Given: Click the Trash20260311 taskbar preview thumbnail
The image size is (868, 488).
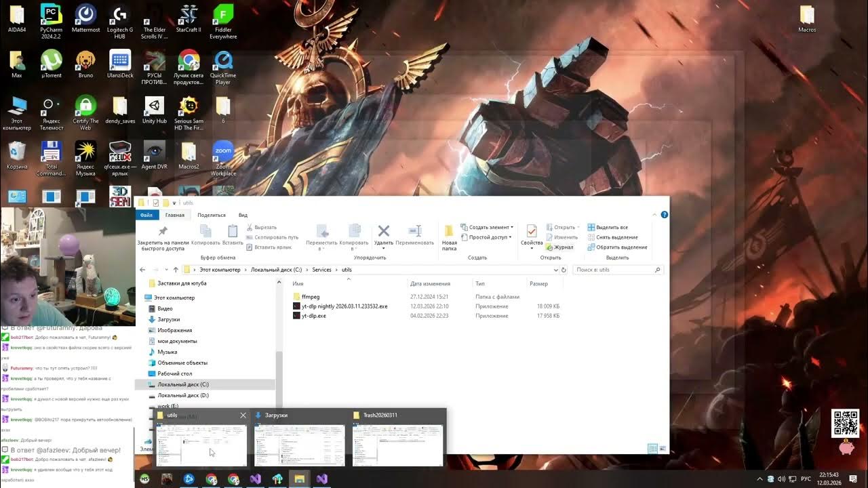Looking at the screenshot, I should pos(397,445).
